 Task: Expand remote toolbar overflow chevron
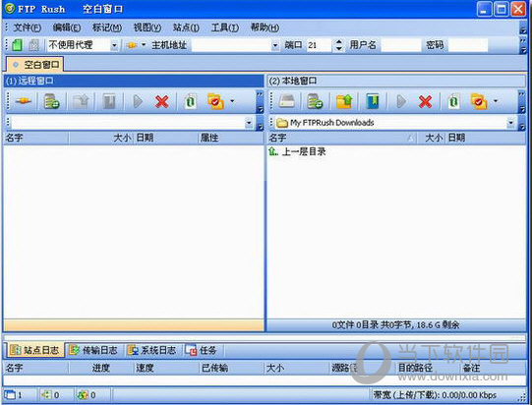260,101
